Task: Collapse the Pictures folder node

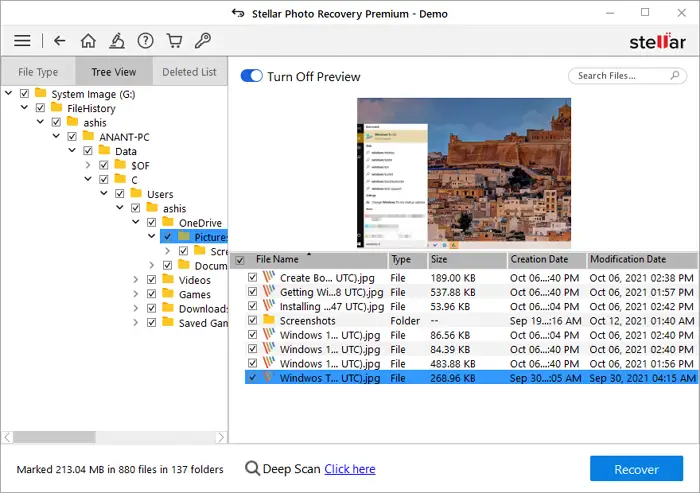Action: point(152,236)
